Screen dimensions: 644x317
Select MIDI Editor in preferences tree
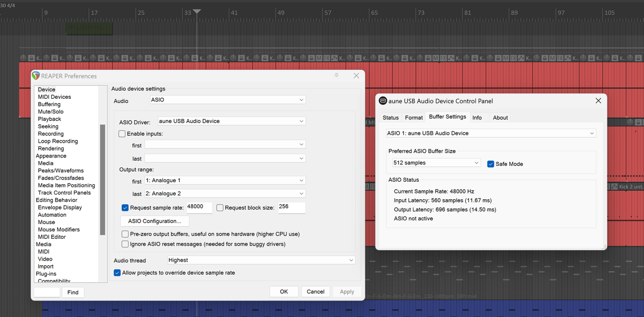pyautogui.click(x=52, y=237)
